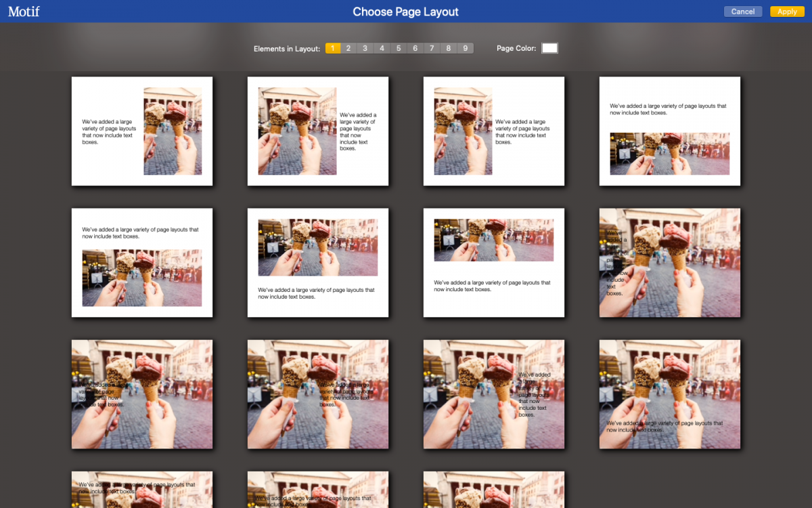The height and width of the screenshot is (508, 812).
Task: Select 1 element in layout
Action: pos(332,48)
